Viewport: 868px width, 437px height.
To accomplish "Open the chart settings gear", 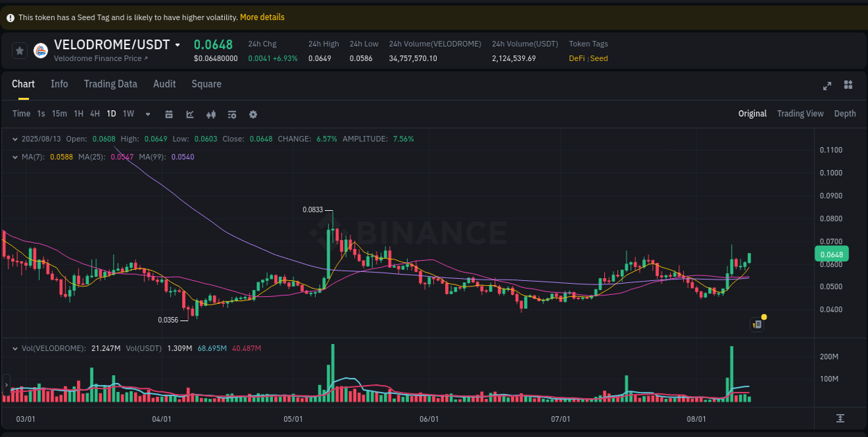I will pos(253,114).
